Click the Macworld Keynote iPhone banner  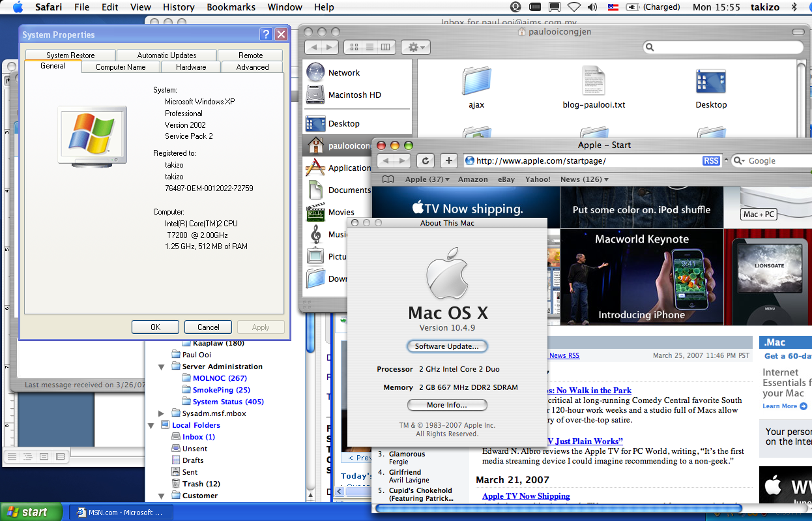coord(642,277)
